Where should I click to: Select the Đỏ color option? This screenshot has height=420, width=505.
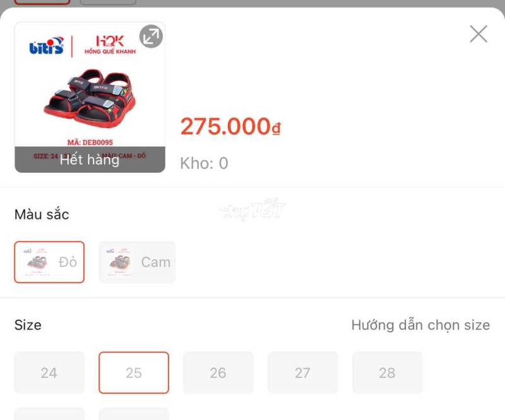tap(49, 262)
